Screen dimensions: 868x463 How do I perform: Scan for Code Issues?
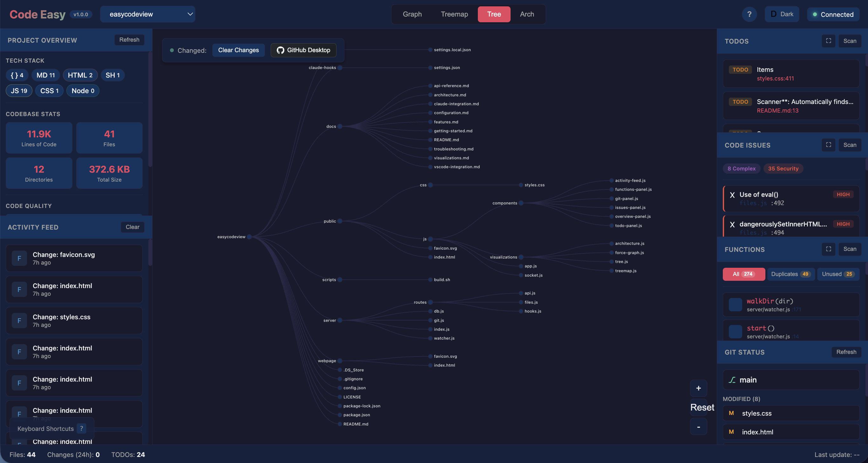click(850, 145)
